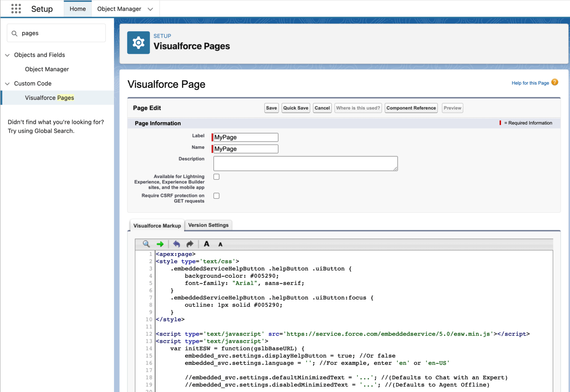
Task: Click the Setup gear icon in the page header
Action: click(x=138, y=42)
